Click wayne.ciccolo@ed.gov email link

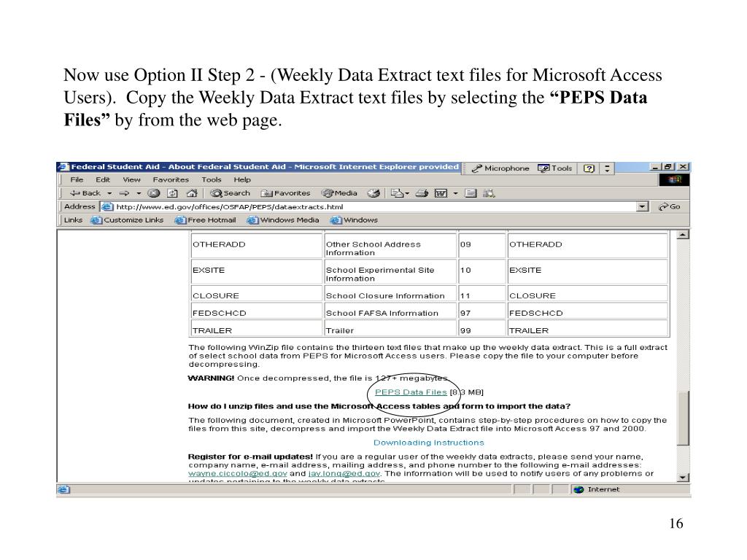(x=238, y=474)
